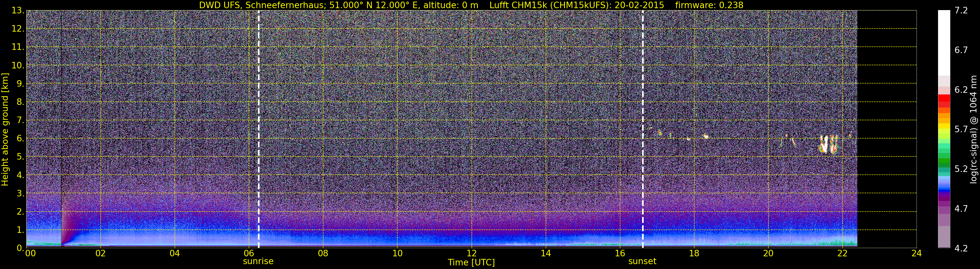Click the white dashed sunset marker line

coord(643,129)
